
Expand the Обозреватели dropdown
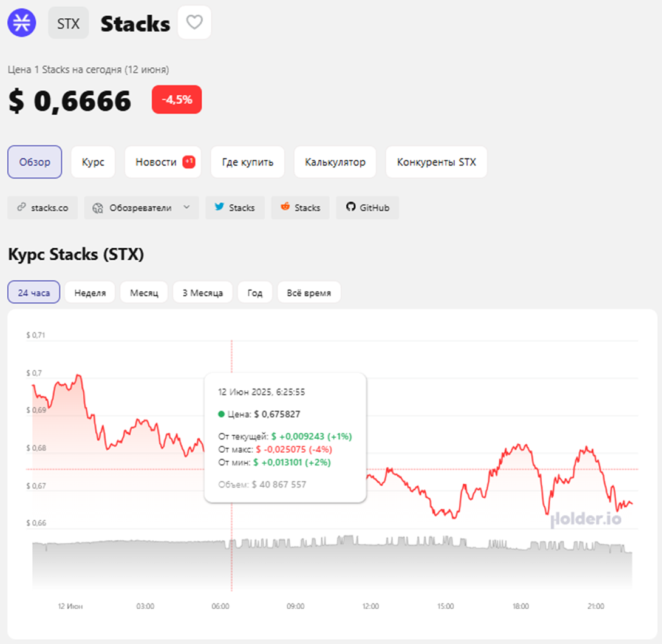click(x=142, y=208)
